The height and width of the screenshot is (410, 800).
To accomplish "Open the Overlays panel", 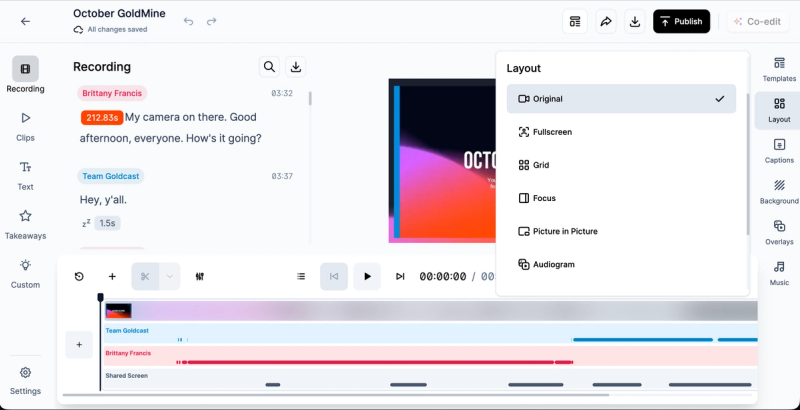I will (x=779, y=233).
